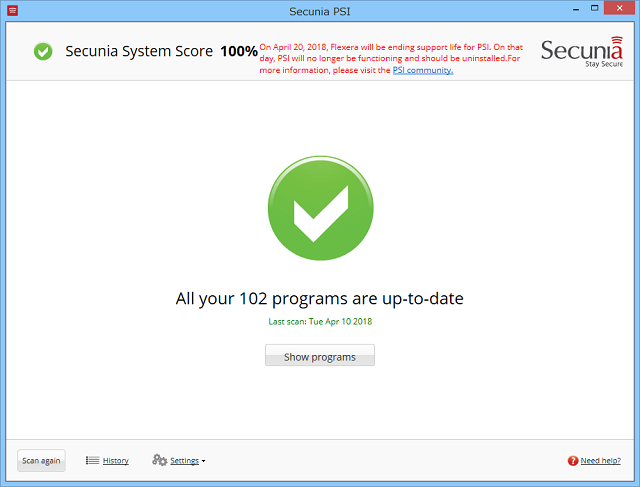Open the Need help? link
The height and width of the screenshot is (487, 640).
coord(600,460)
